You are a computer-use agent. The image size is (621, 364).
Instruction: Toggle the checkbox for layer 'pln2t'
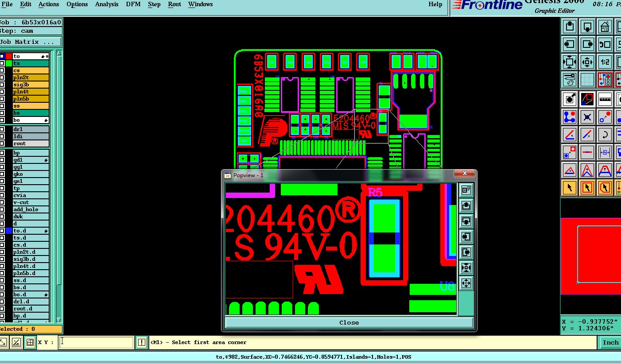point(2,77)
